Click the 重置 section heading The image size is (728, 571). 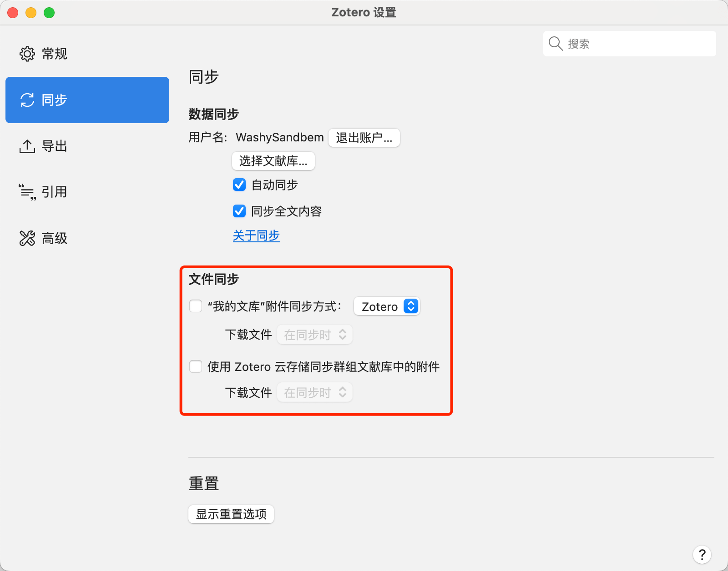click(x=204, y=483)
